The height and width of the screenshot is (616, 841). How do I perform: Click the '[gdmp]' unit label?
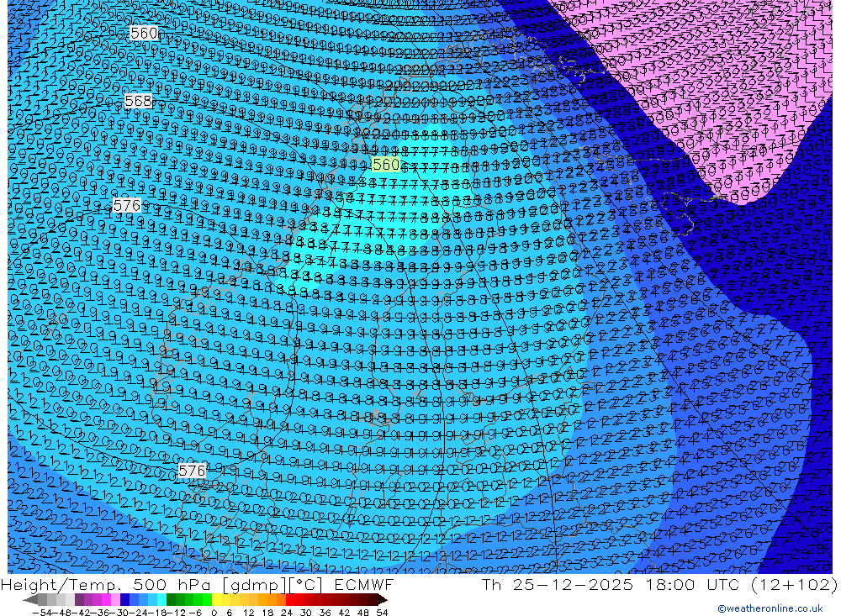[x=254, y=585]
